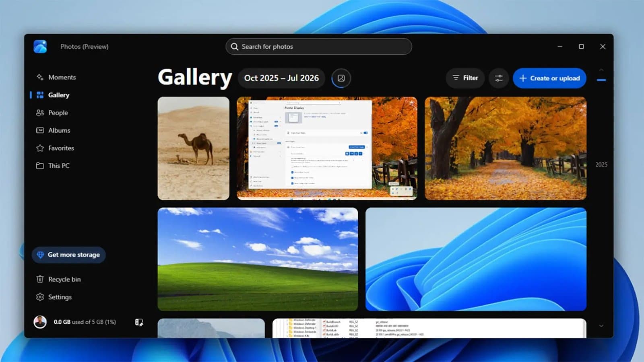Focus the Search for photos field
Screen dimensions: 644x362
(318, 47)
